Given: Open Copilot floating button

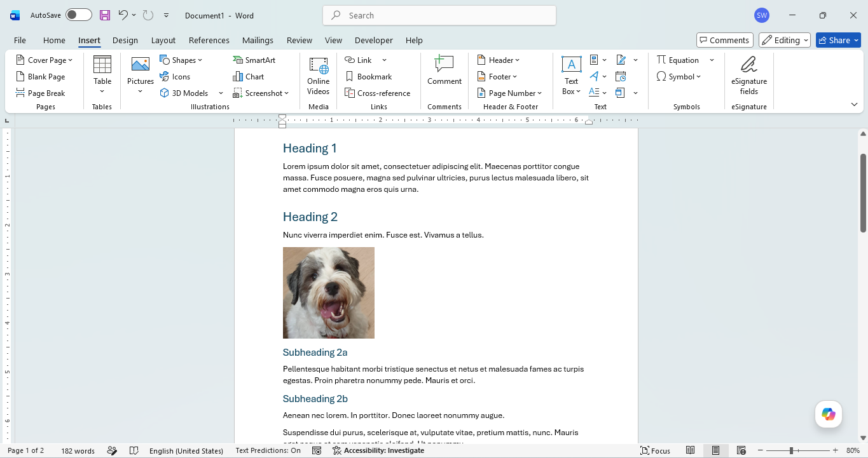Looking at the screenshot, I should click(x=829, y=414).
